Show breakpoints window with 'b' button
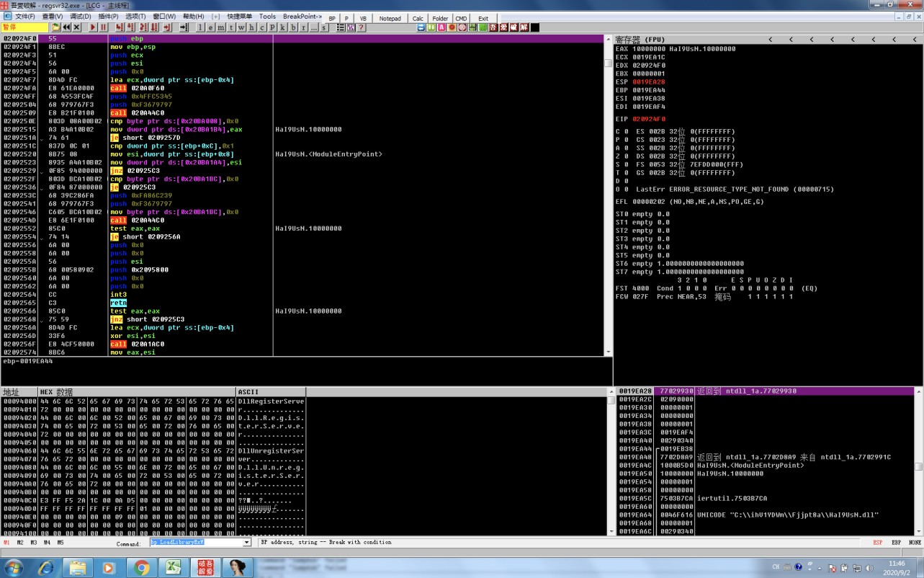The image size is (924, 578). (x=293, y=27)
